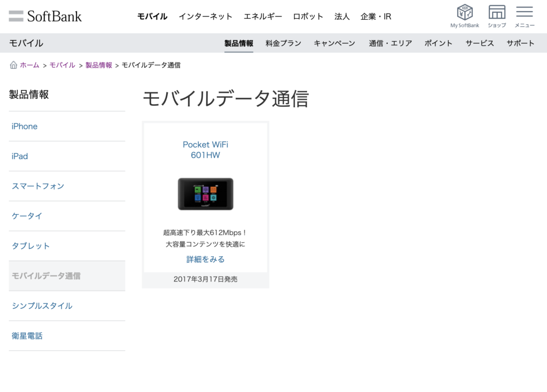Open iPad in the sidebar

coord(67,156)
